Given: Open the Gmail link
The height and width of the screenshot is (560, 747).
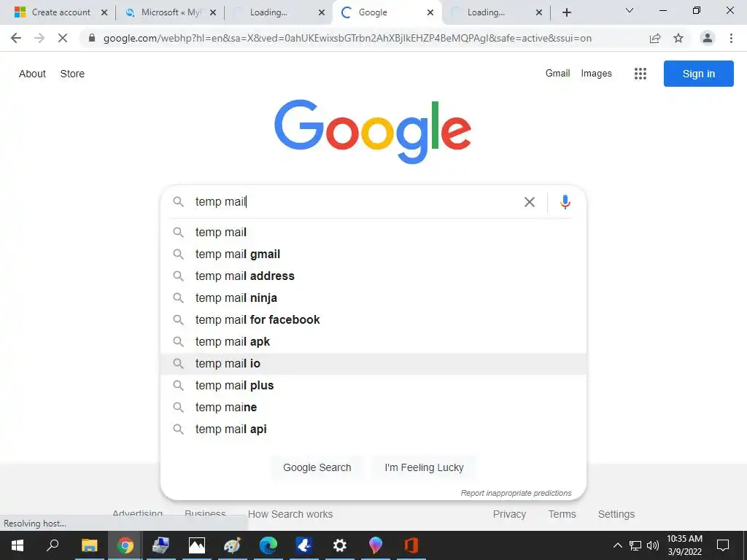Looking at the screenshot, I should [557, 73].
